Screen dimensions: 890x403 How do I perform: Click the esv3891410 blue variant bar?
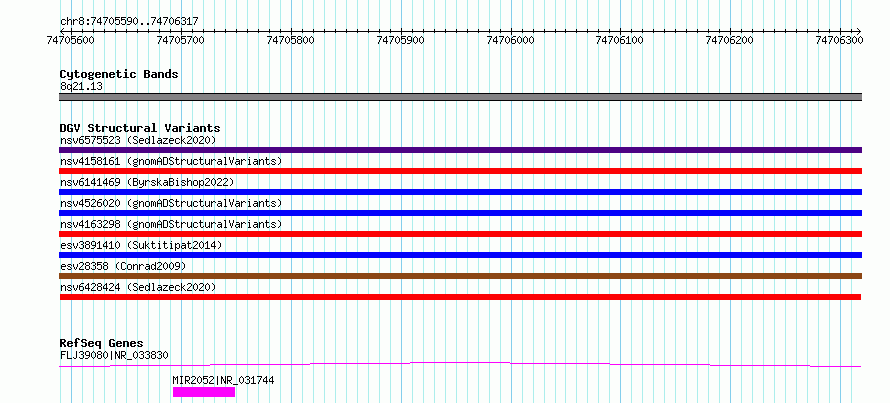coord(460,255)
